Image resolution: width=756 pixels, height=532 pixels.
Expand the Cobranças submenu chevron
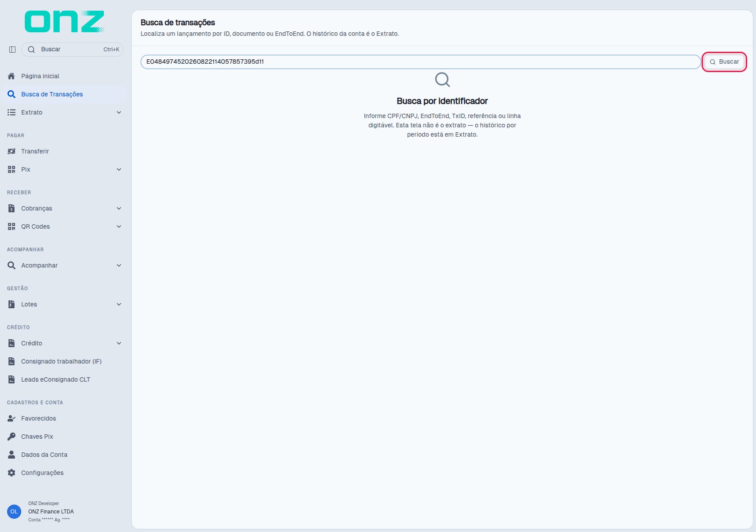[x=119, y=208]
